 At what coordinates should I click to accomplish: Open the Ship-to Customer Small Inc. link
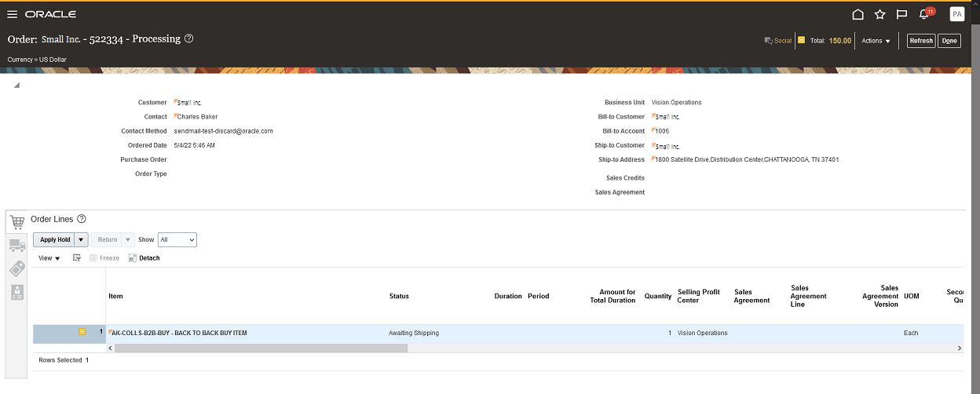(x=667, y=147)
